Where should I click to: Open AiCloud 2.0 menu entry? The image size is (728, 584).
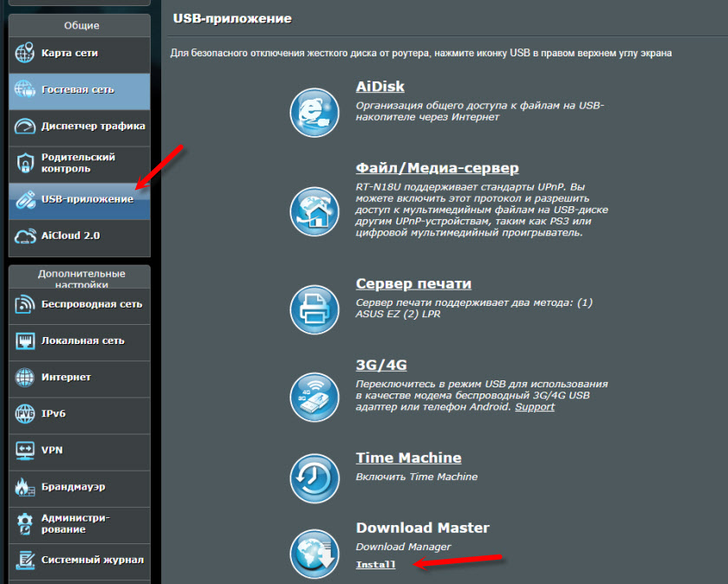(80, 237)
